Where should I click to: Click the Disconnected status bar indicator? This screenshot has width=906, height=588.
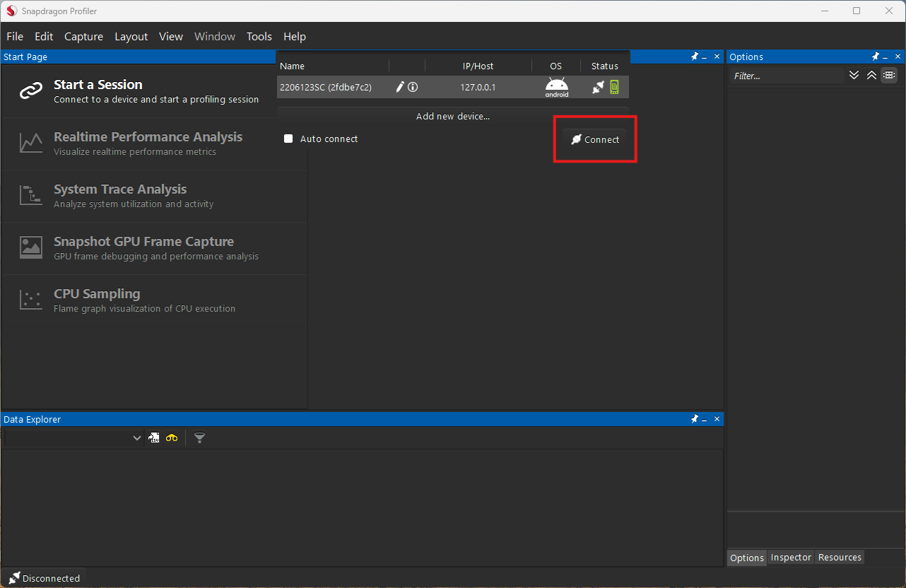click(x=44, y=578)
